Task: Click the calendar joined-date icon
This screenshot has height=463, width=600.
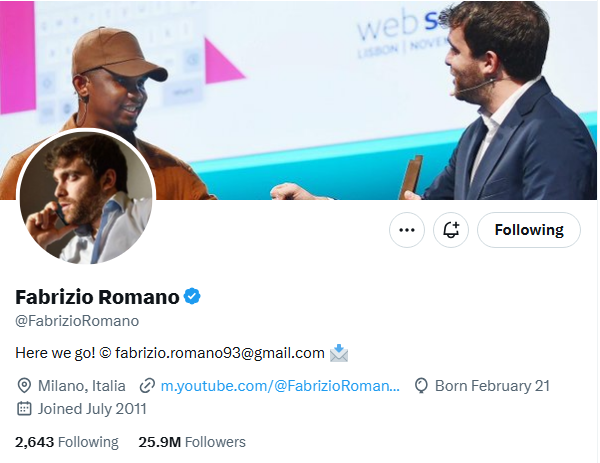Action: click(x=24, y=409)
